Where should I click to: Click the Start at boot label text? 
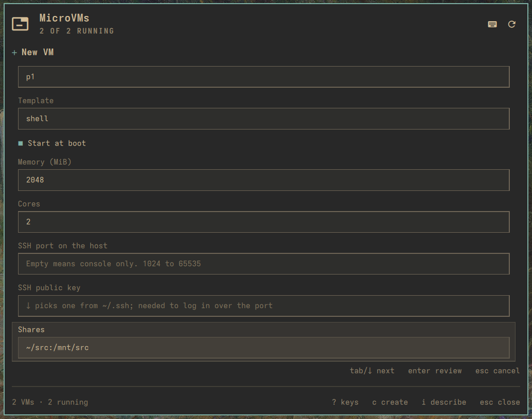tap(57, 143)
